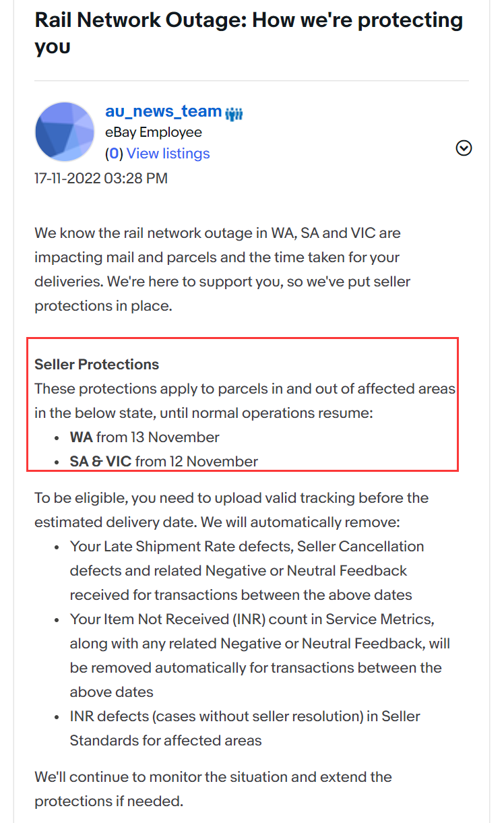504x823 pixels.
Task: Click the eBay Employee rank label
Action: (154, 132)
